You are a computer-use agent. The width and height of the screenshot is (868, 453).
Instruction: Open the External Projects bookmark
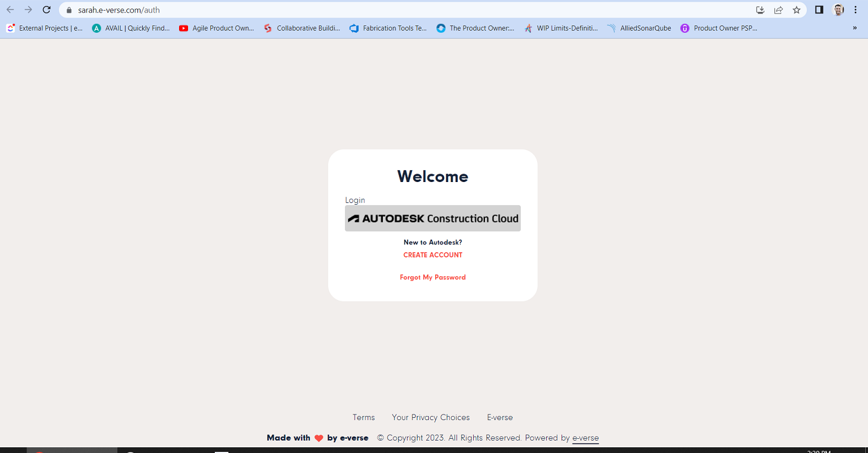[x=45, y=28]
